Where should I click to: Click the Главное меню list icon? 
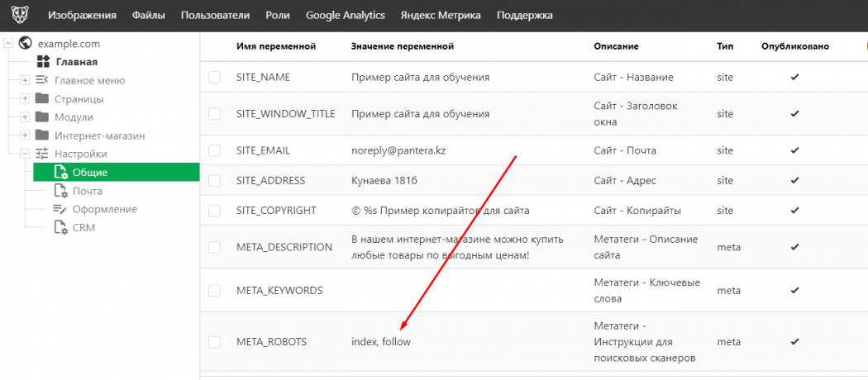(42, 80)
